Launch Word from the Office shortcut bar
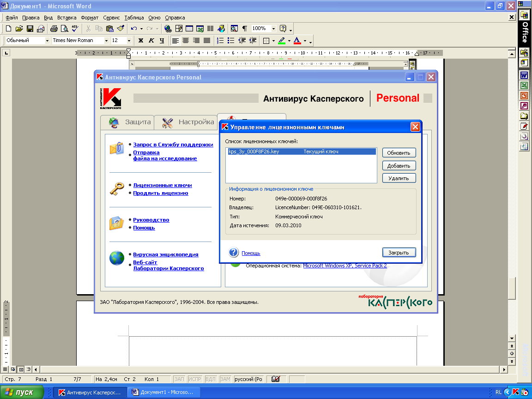The width and height of the screenshot is (532, 399). tap(524, 75)
